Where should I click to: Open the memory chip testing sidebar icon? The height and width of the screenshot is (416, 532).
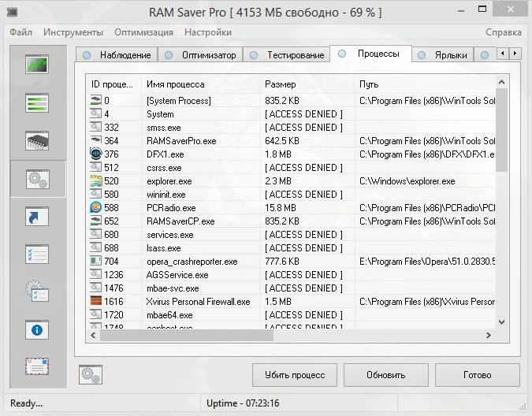37,141
